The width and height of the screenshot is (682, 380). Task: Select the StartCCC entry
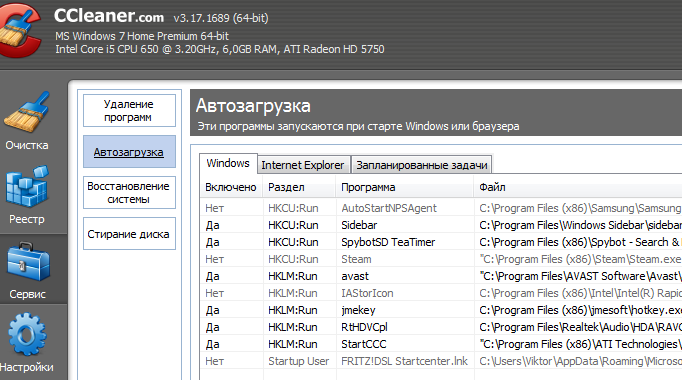coord(364,344)
